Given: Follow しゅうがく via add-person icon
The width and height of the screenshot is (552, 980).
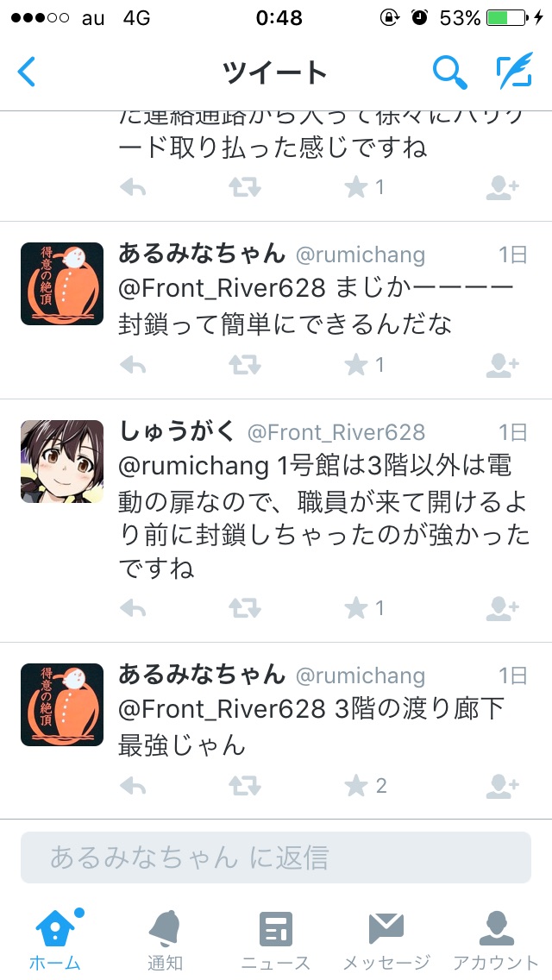Looking at the screenshot, I should 503,607.
